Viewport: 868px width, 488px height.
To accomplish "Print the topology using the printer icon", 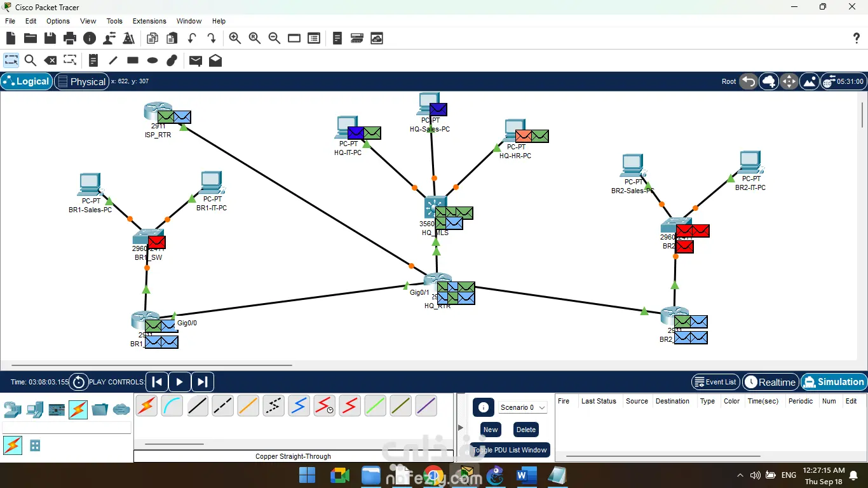I will click(70, 39).
